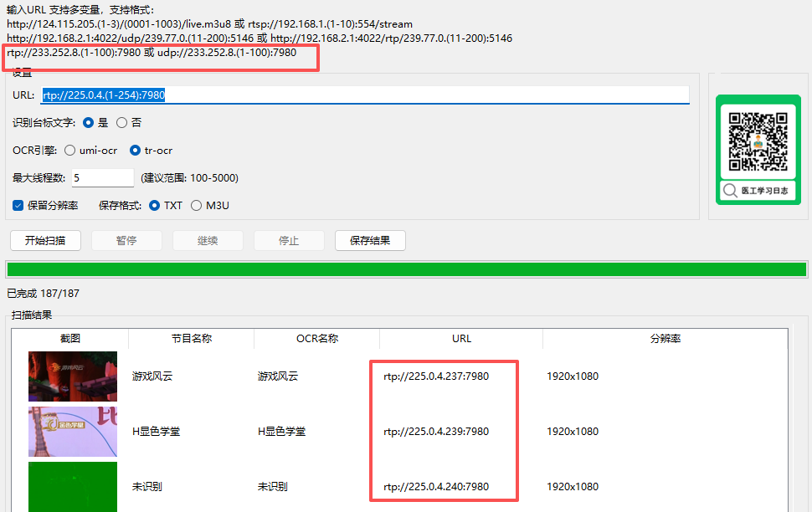Sort by the 节目名称 column header
Screen dimensions: 812x512
(x=191, y=339)
